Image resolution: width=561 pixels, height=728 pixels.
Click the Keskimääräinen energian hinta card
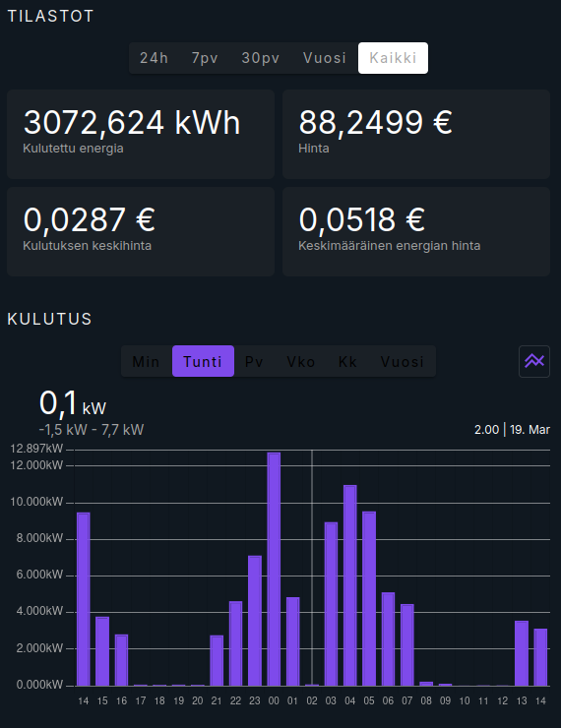point(416,231)
